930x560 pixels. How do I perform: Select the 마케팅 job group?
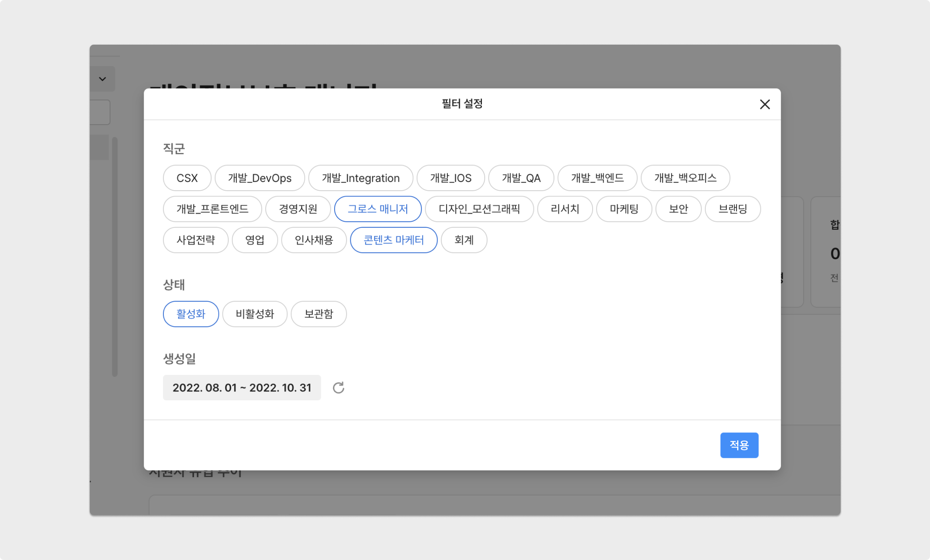pos(624,209)
